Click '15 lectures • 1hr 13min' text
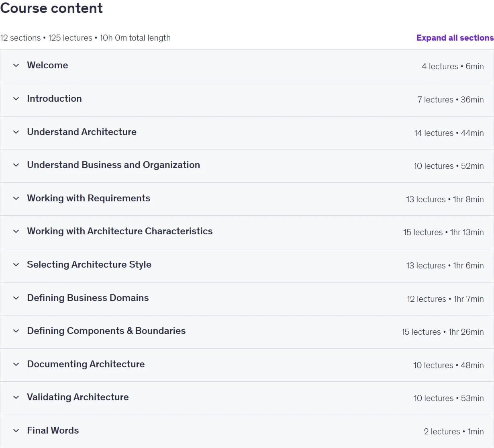Viewport: 494px width, 448px height. tap(443, 232)
